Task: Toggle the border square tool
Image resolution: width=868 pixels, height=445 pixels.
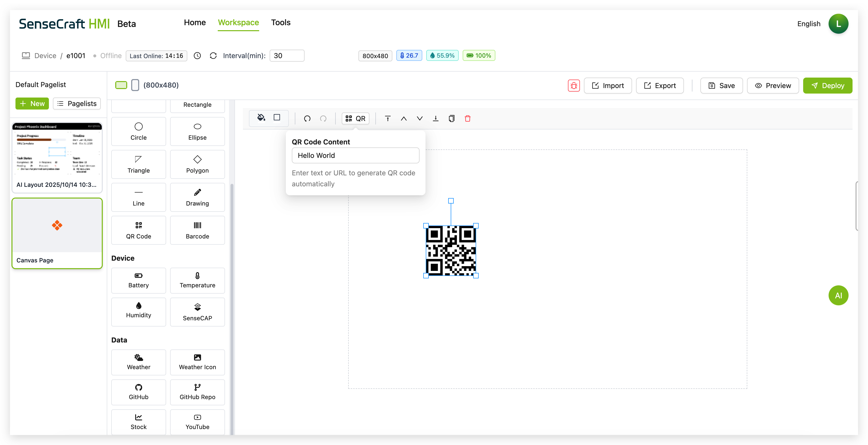Action: pyautogui.click(x=277, y=117)
